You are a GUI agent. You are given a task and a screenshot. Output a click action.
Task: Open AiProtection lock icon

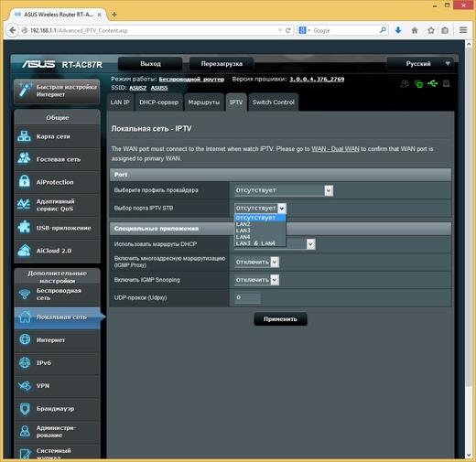pyautogui.click(x=24, y=181)
